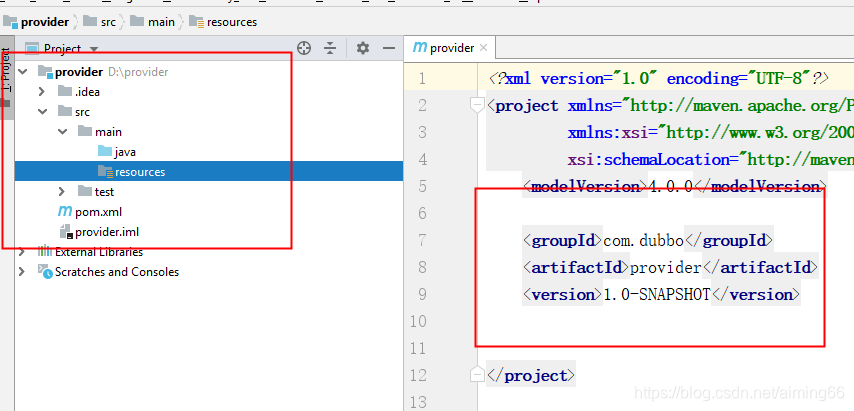Select the java folder in tree
Viewport: 854px width, 411px height.
(125, 152)
